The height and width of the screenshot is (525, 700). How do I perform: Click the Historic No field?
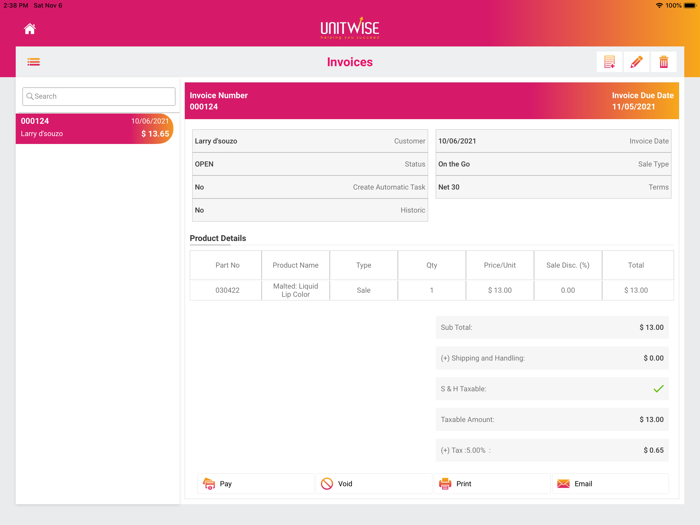310,210
